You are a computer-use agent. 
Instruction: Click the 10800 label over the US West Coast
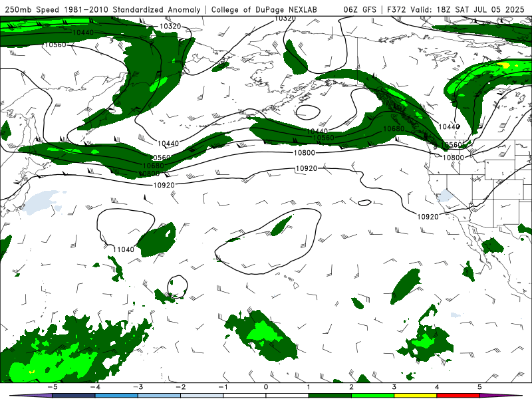[x=454, y=157]
